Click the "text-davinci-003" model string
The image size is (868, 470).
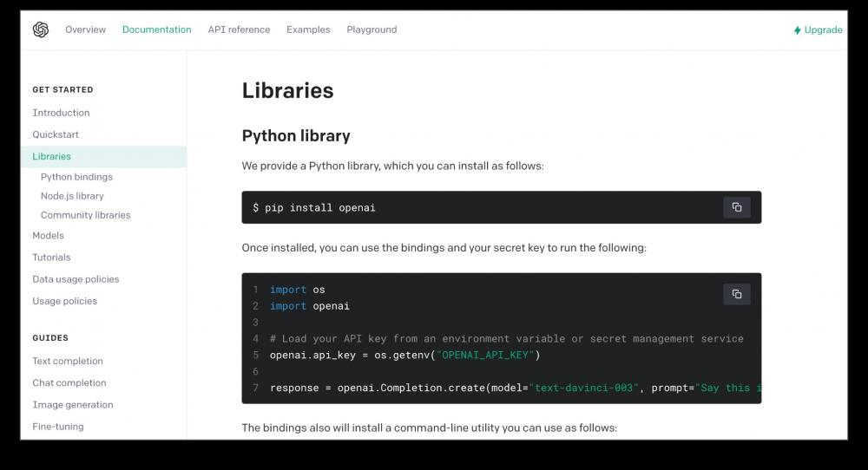click(583, 388)
